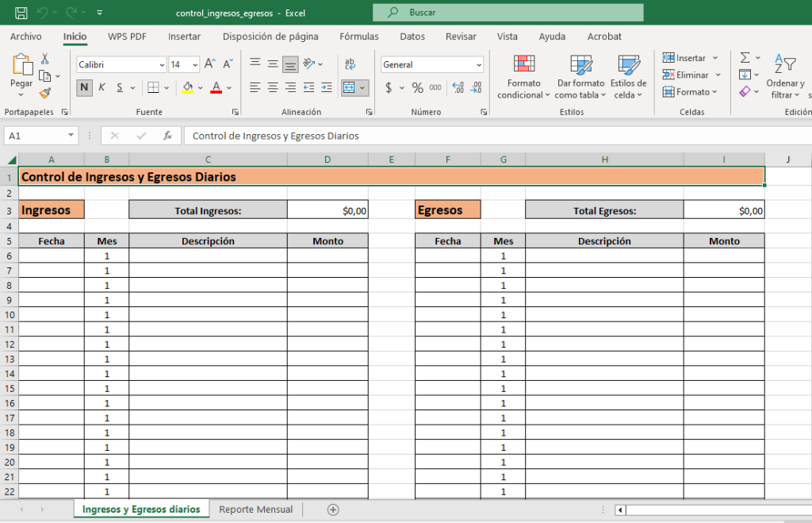This screenshot has height=523, width=812.
Task: Switch to Reporte Mensual sheet tab
Action: (x=255, y=510)
